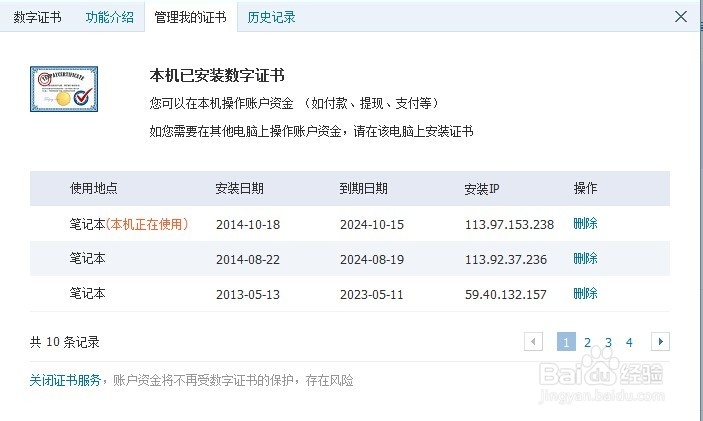The height and width of the screenshot is (421, 703).
Task: Open the 功能介绍 tab
Action: tap(110, 17)
